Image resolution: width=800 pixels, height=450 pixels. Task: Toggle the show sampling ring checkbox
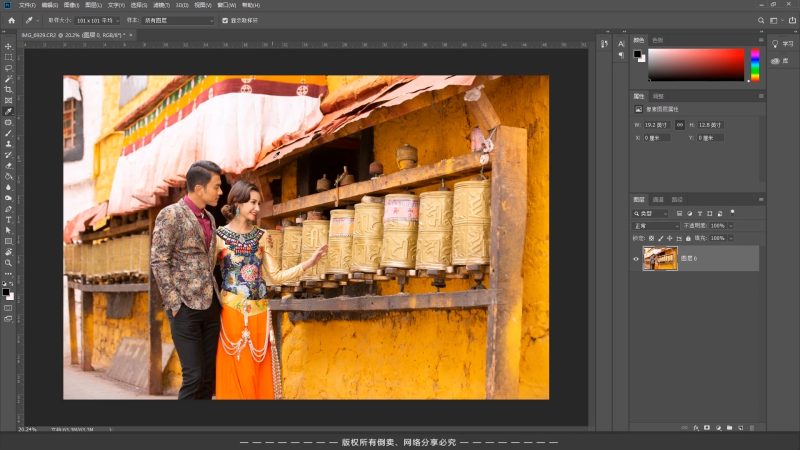(223, 20)
